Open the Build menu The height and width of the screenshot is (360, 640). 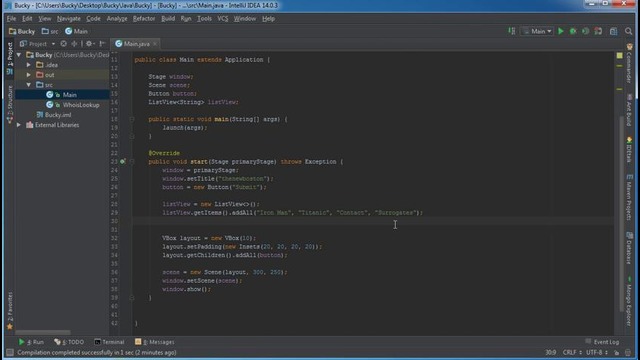coord(168,19)
